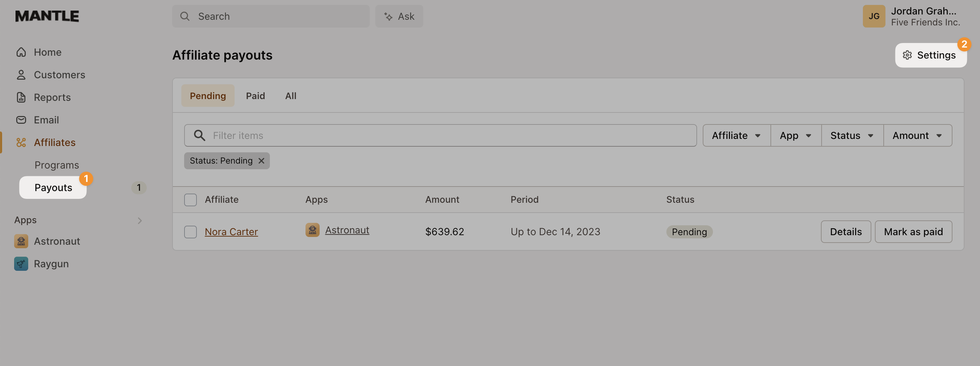
Task: Click the MANTLE logo
Action: [x=47, y=16]
